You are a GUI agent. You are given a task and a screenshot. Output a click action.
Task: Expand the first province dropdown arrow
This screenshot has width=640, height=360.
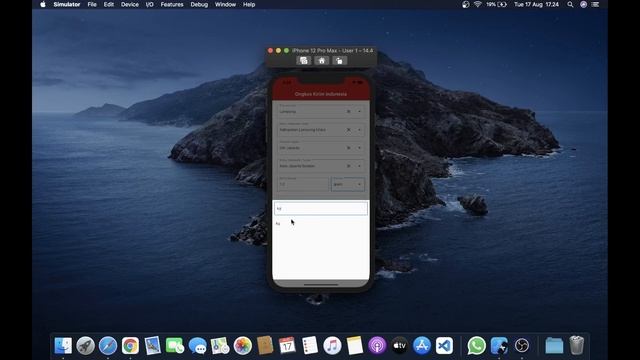pos(359,111)
